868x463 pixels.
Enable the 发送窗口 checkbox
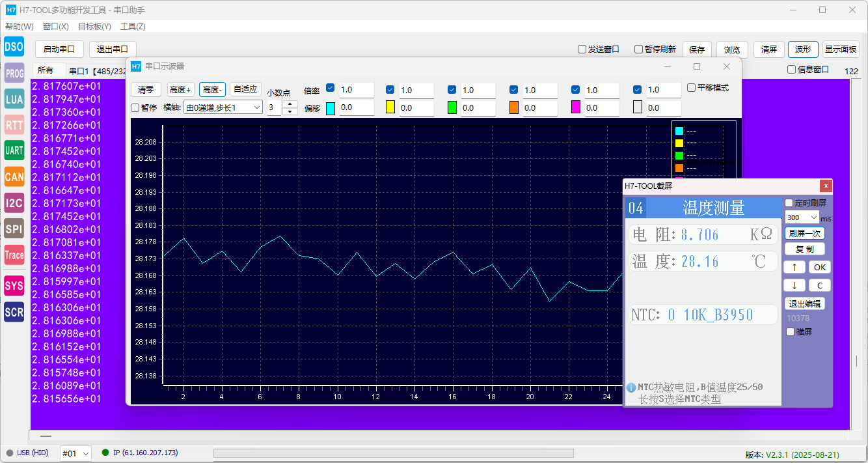point(582,49)
